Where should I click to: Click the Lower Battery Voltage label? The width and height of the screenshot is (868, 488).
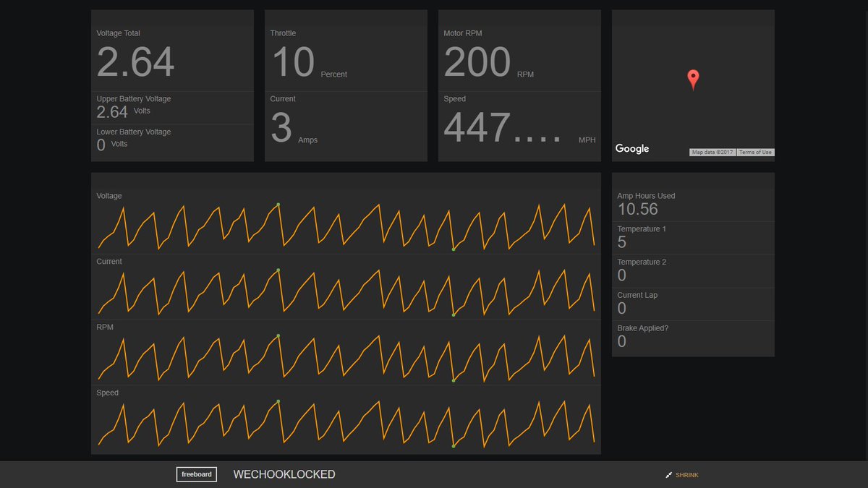click(x=134, y=132)
